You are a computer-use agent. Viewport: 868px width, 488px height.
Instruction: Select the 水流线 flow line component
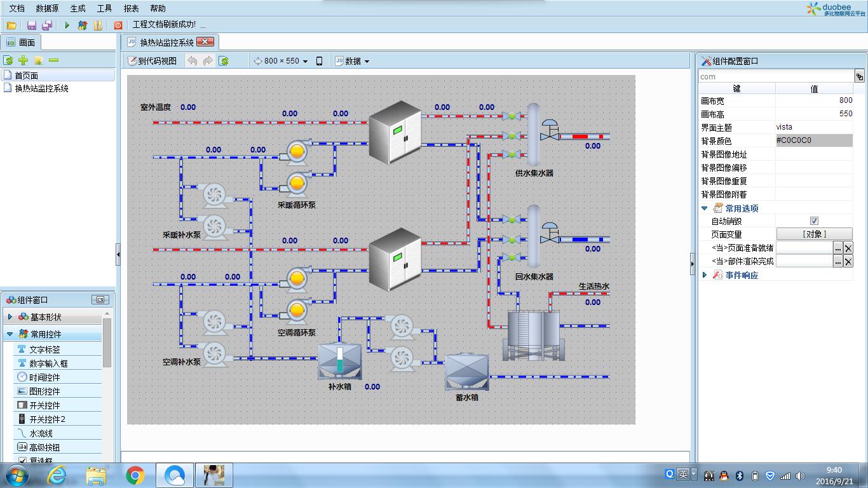point(58,433)
